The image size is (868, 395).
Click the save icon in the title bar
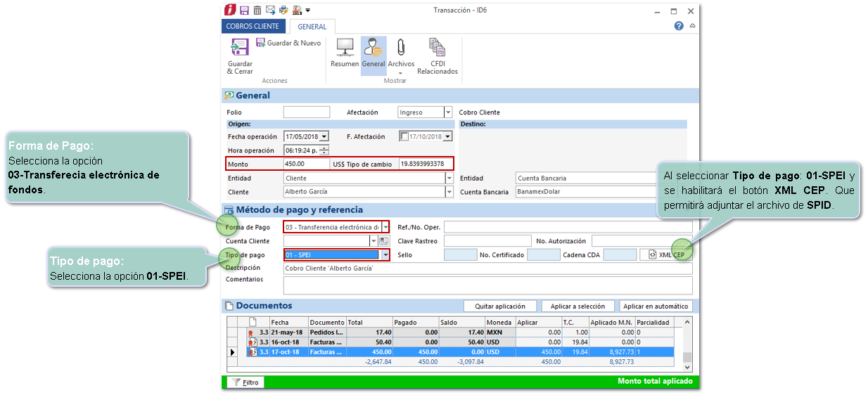click(x=245, y=11)
